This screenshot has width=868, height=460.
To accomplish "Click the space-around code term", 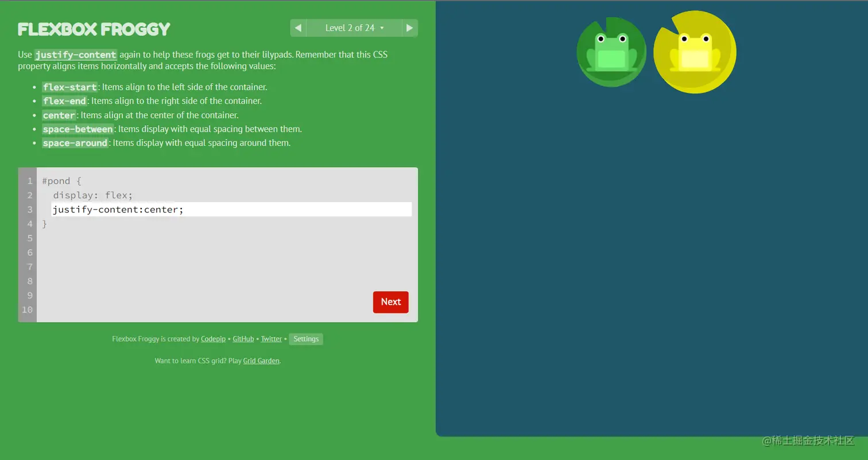I will (75, 143).
